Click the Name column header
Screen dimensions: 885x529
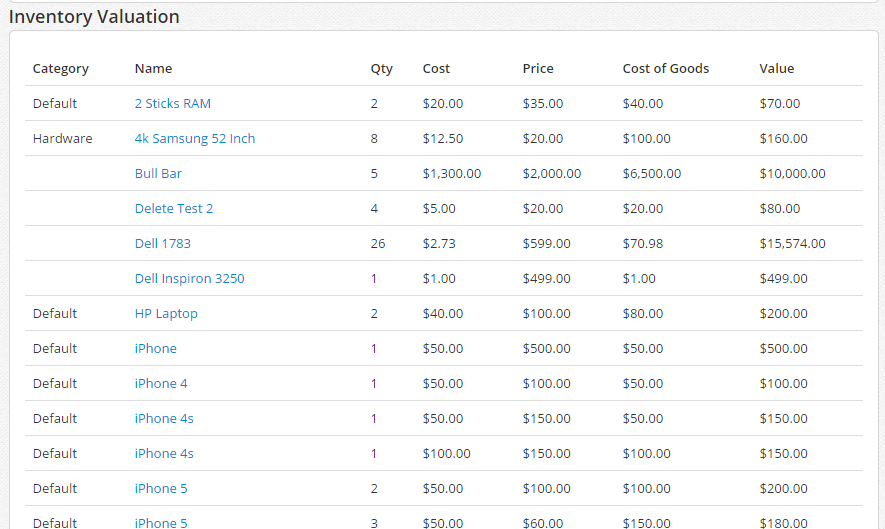pos(153,69)
